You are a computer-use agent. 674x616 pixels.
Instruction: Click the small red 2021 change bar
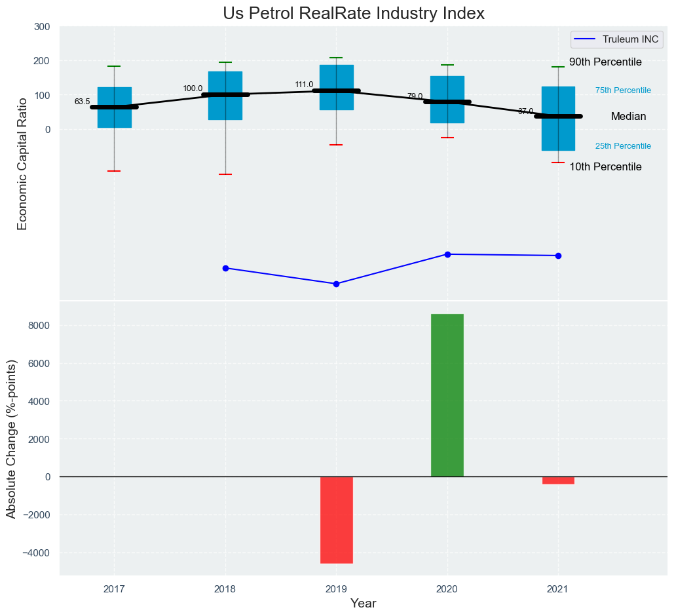coord(558,480)
